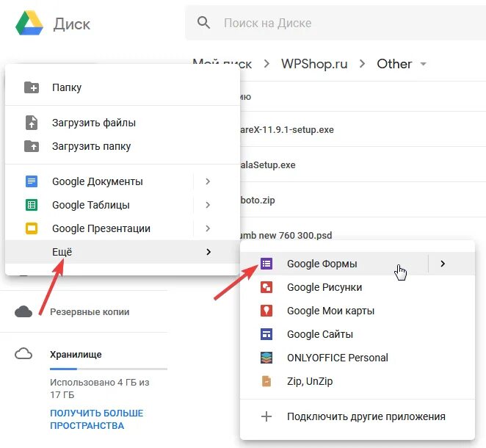Image resolution: width=486 pixels, height=448 pixels.
Task: Click the purple Google Forms icon
Action: (266, 264)
